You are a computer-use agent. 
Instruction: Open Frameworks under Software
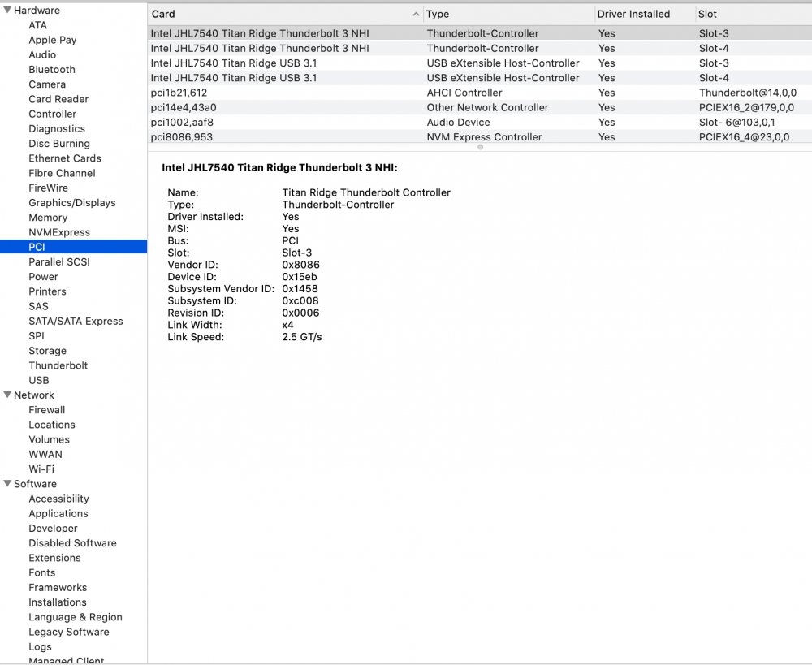click(58, 587)
